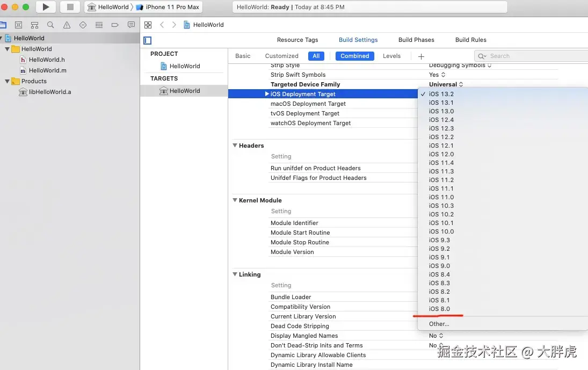Open the debug navigator icon

(x=99, y=25)
